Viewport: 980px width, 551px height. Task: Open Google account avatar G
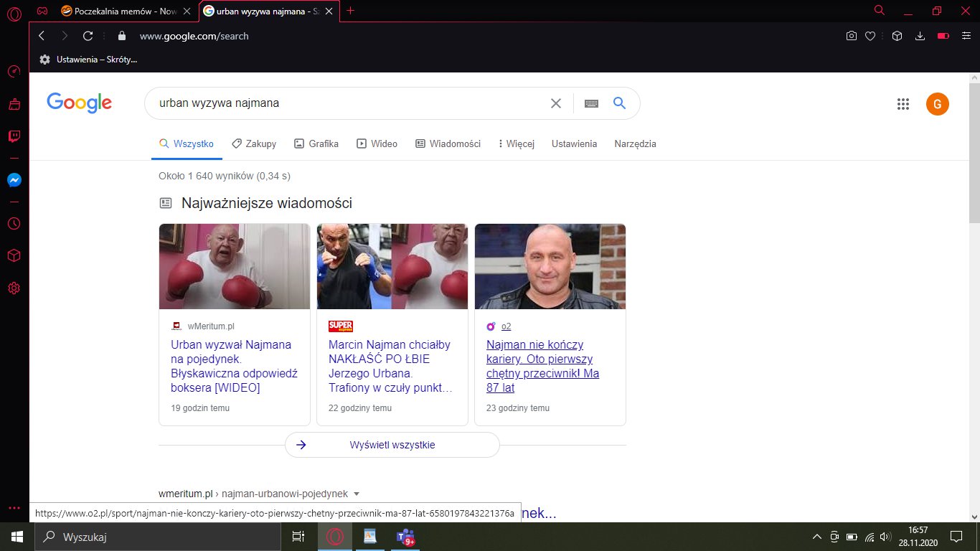tap(938, 104)
